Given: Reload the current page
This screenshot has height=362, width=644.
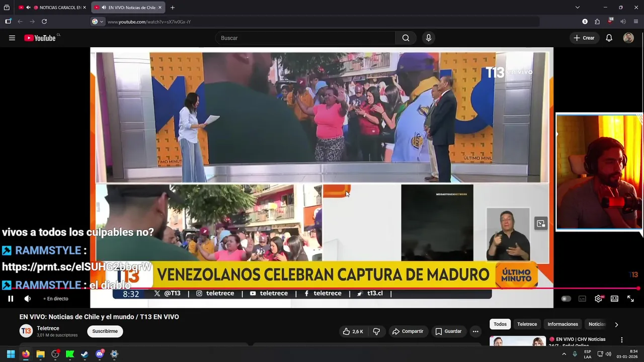Looking at the screenshot, I should click(x=44, y=22).
